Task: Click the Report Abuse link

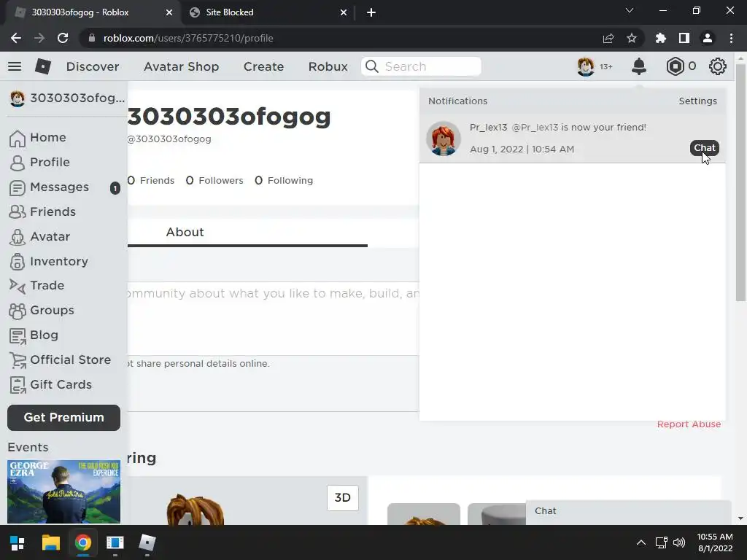Action: pyautogui.click(x=689, y=424)
